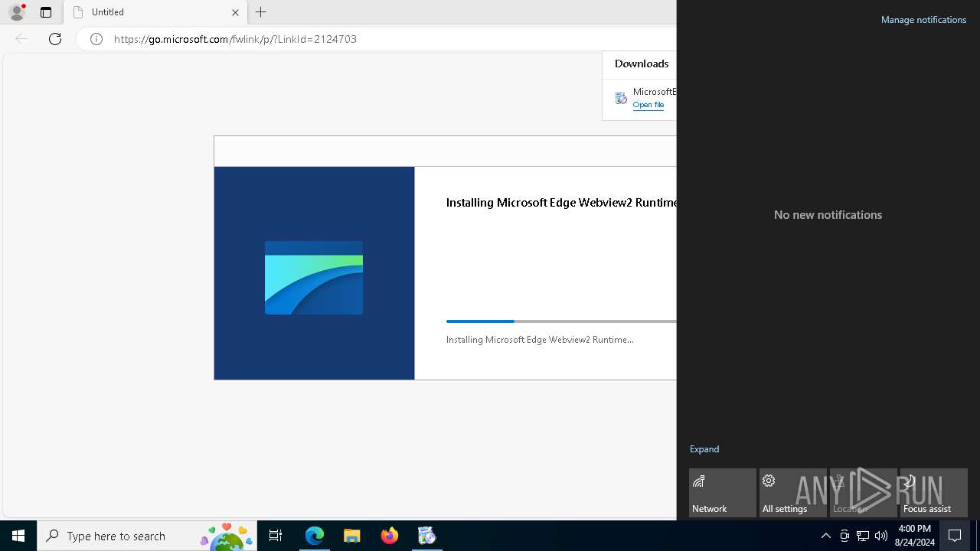The width and height of the screenshot is (980, 551).
Task: Click the Show desktop sliver
Action: pos(978,536)
